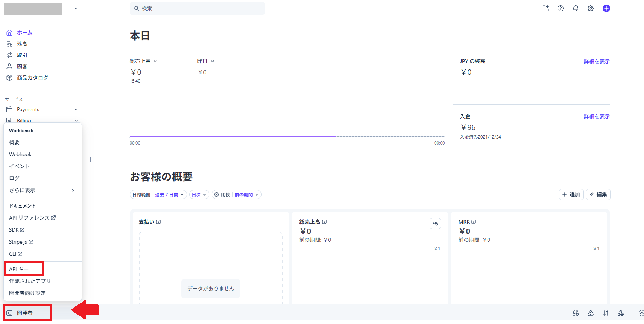Click external link icon beside API リファレンス

[53, 218]
